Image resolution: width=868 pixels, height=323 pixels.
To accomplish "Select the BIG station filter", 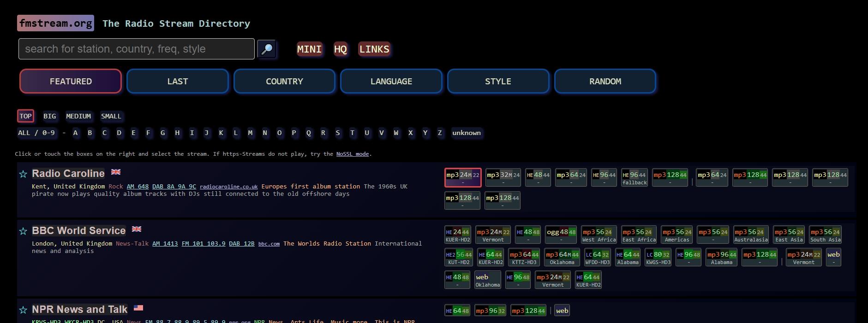I will point(49,116).
